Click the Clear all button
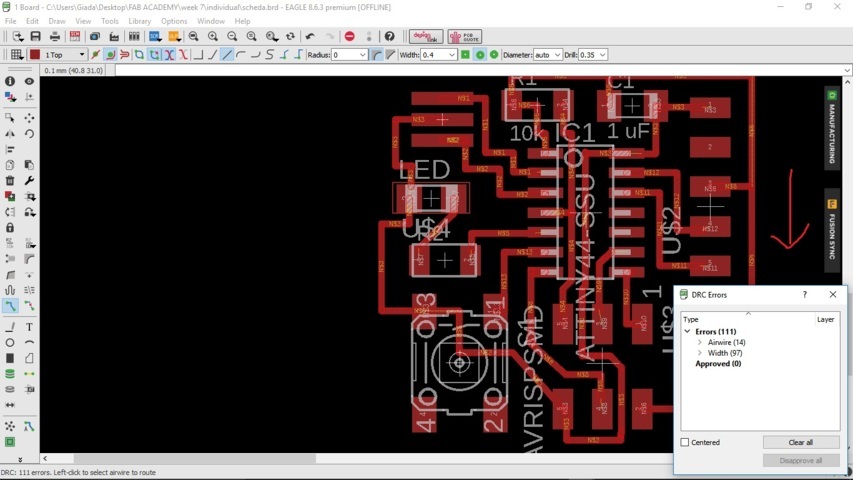 coord(800,442)
